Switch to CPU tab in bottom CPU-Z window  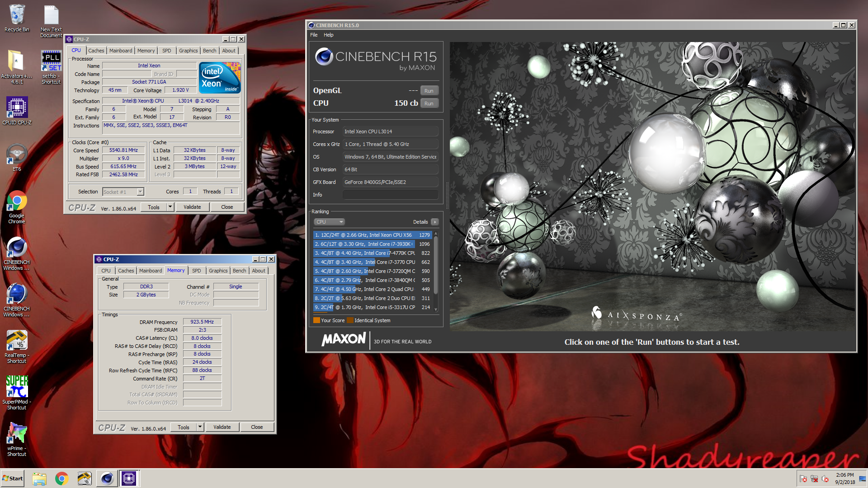(106, 271)
